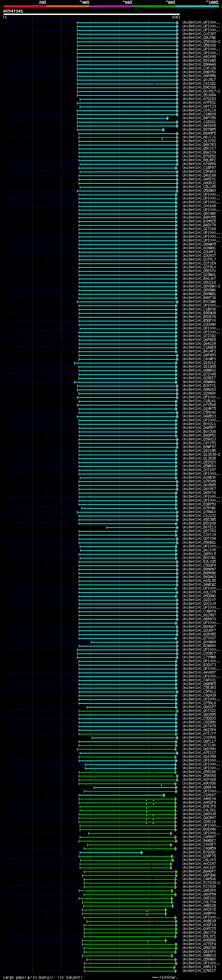The width and height of the screenshot is (222, 980).
Task: Click the orange ~40% identity legend segment
Action: 68,6
